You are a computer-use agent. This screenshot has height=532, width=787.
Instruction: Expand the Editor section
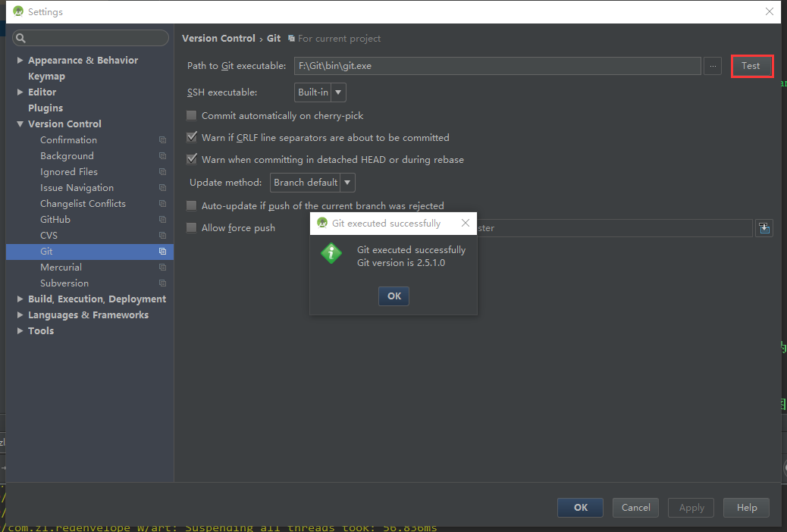[20, 92]
